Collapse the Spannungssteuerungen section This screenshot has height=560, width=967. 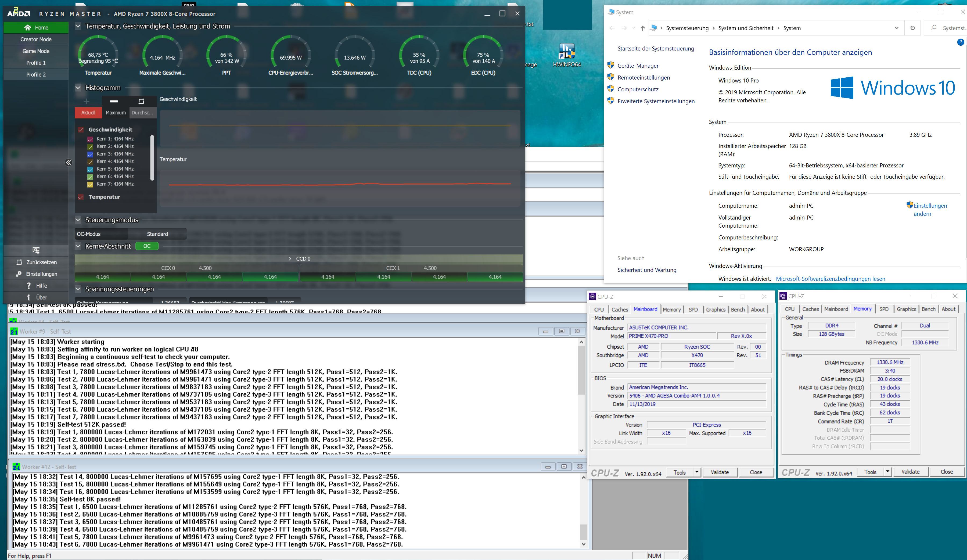click(78, 289)
